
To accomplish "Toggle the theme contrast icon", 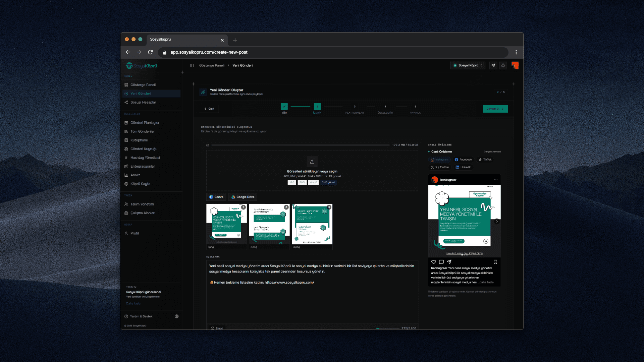I will tap(177, 316).
